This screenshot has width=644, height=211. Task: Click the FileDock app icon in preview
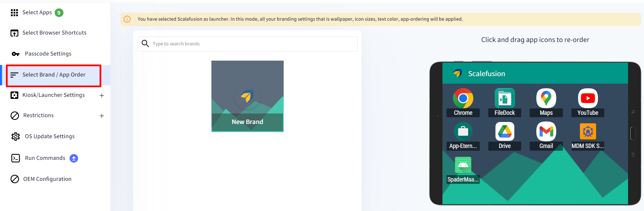(x=505, y=98)
